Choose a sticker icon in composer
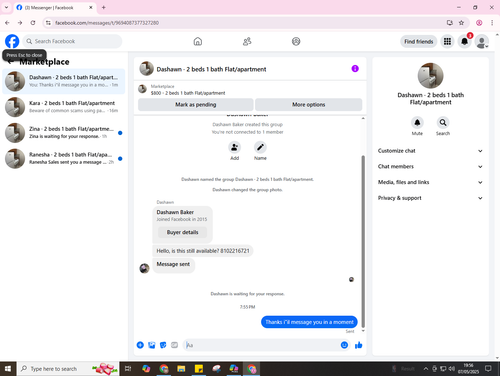 coord(163,345)
